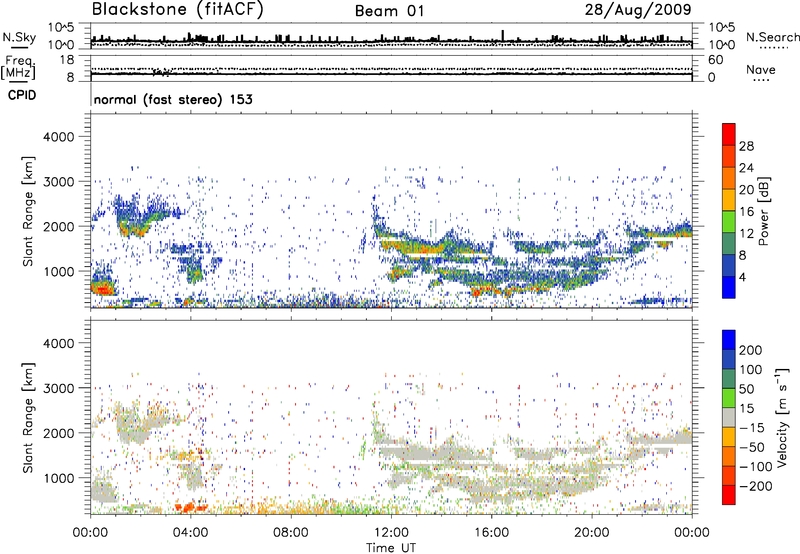Select the "Freq. [MHz]" axis label
Viewport: 800px width, 554px height.
pos(18,68)
